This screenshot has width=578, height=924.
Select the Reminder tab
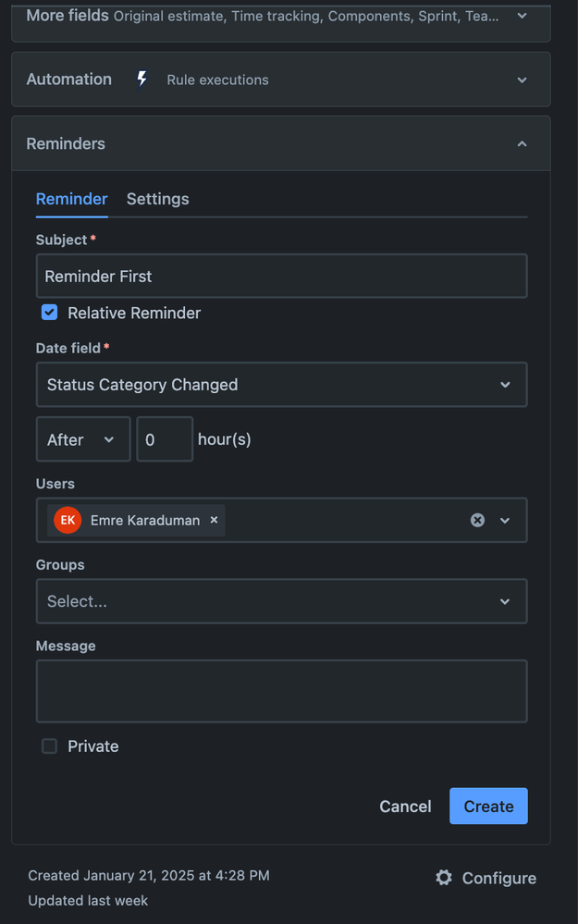[x=71, y=199]
